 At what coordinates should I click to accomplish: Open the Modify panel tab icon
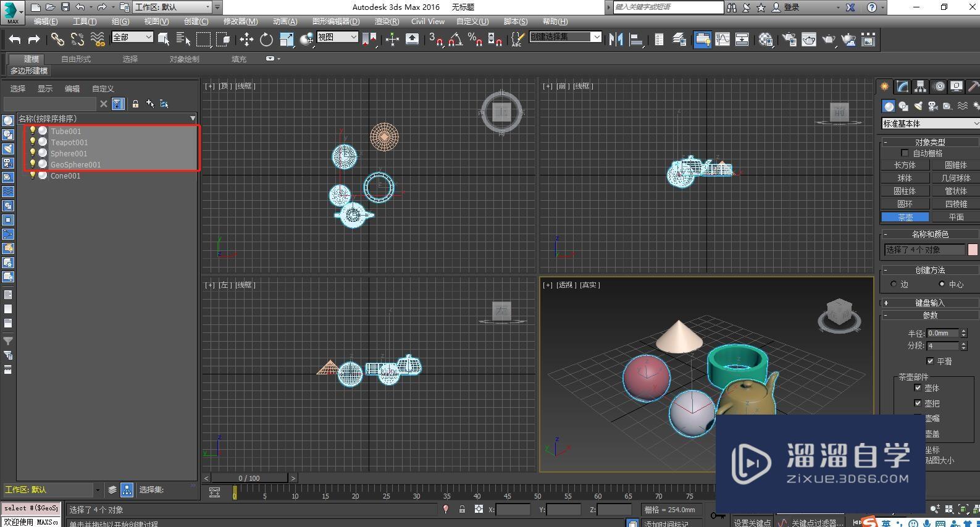point(903,86)
